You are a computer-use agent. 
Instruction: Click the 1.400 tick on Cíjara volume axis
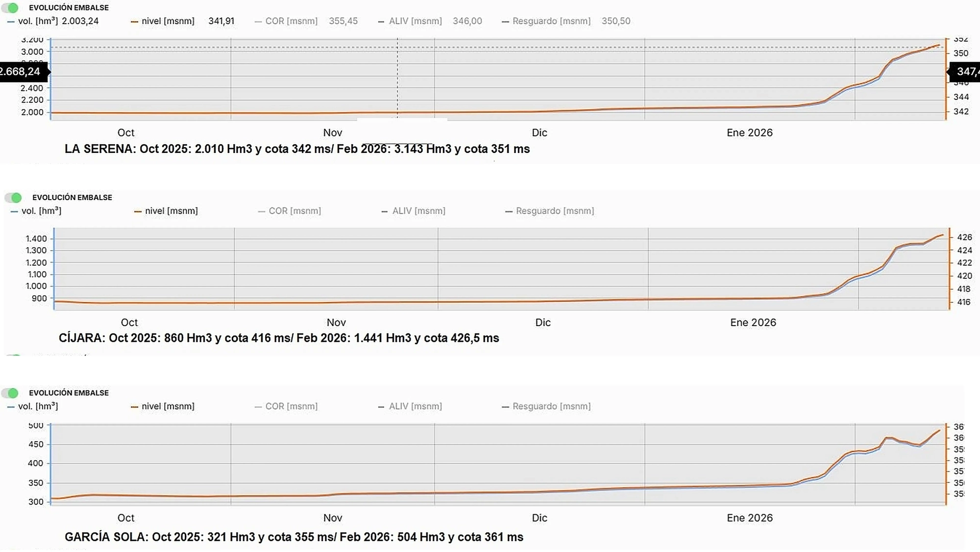(x=36, y=239)
